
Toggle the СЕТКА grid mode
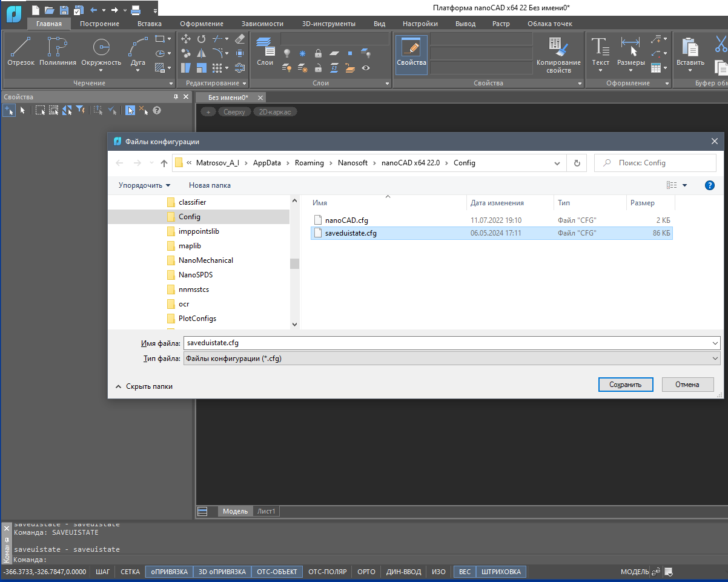coord(130,572)
